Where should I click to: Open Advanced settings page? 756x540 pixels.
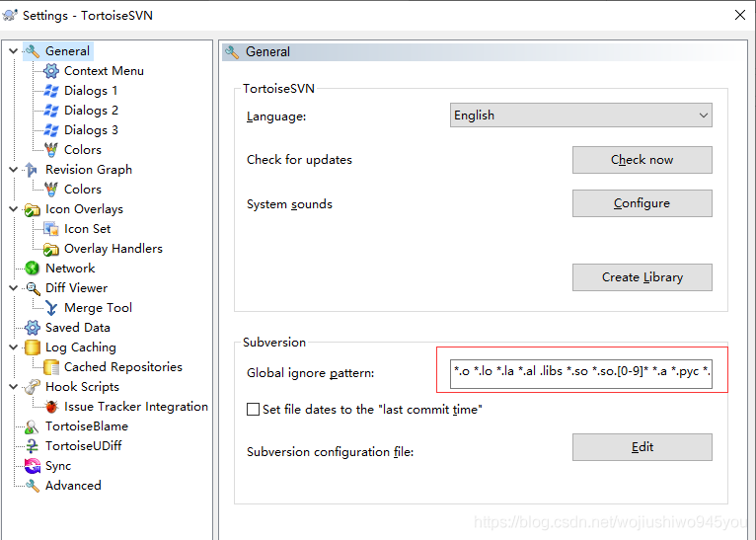tap(73, 486)
